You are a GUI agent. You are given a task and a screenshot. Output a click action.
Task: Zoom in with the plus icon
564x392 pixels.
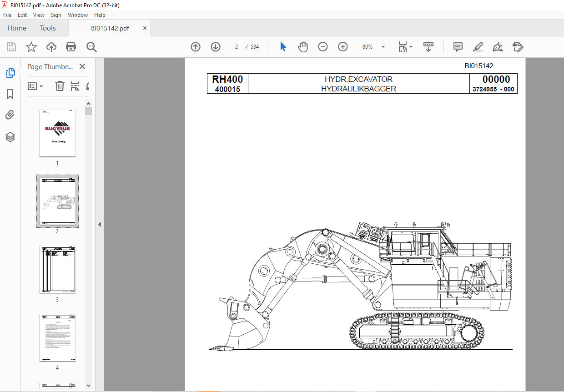[343, 47]
